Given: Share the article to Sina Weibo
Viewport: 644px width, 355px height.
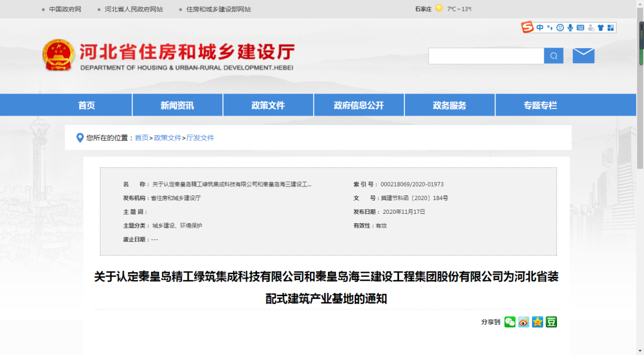Looking at the screenshot, I should coord(524,322).
